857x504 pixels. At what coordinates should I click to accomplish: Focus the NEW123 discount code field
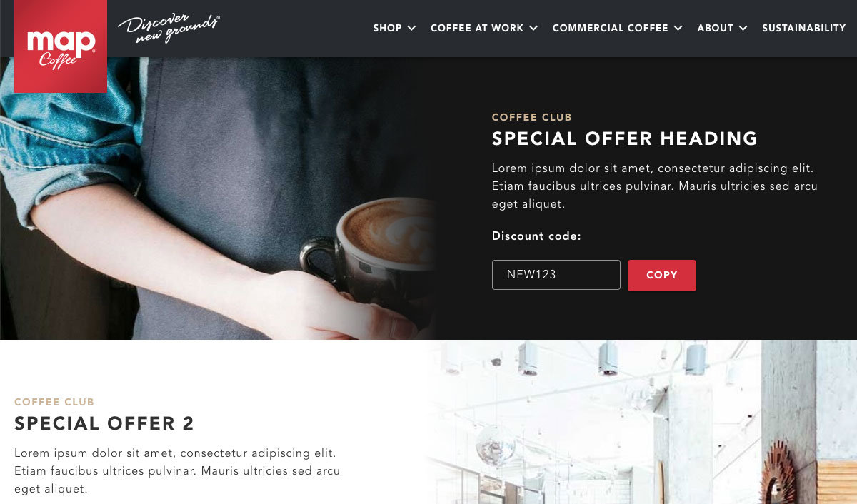click(x=556, y=275)
